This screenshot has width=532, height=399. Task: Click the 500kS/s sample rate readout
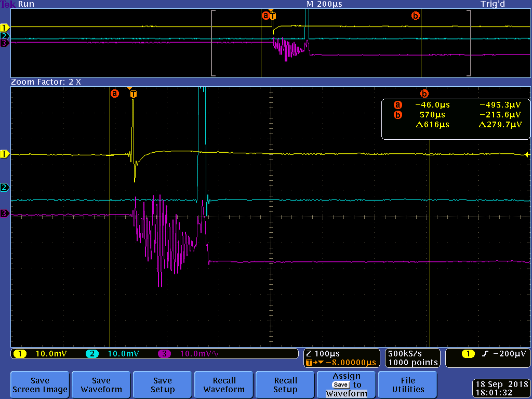click(x=405, y=353)
